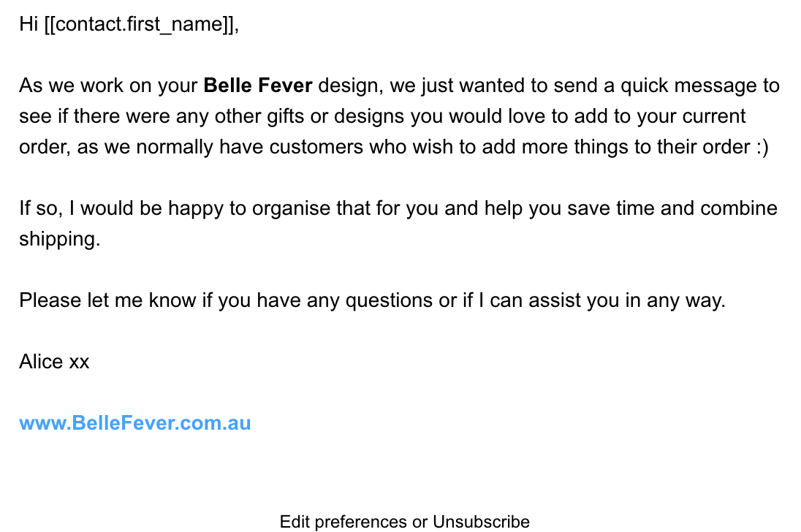Place cursor on the Alice xx signature
Viewport: 801px width, 532px height.
[54, 362]
